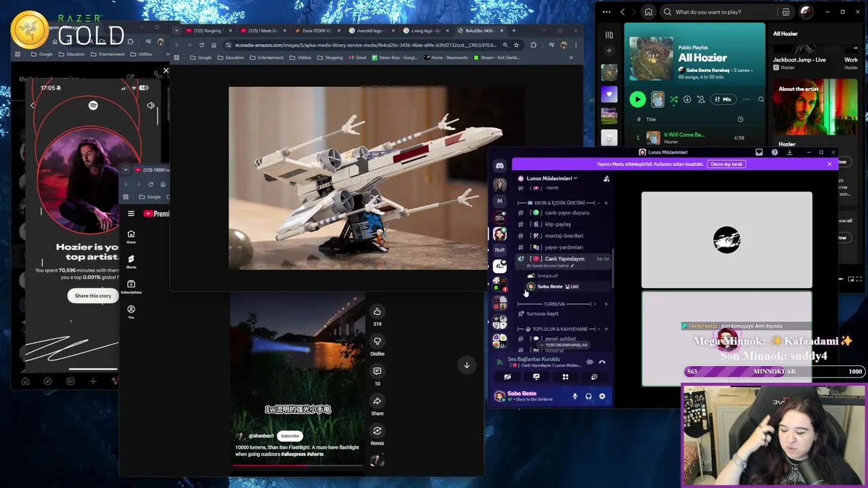Open Discord activities launcher
This screenshot has height=488, width=868.
[x=566, y=377]
